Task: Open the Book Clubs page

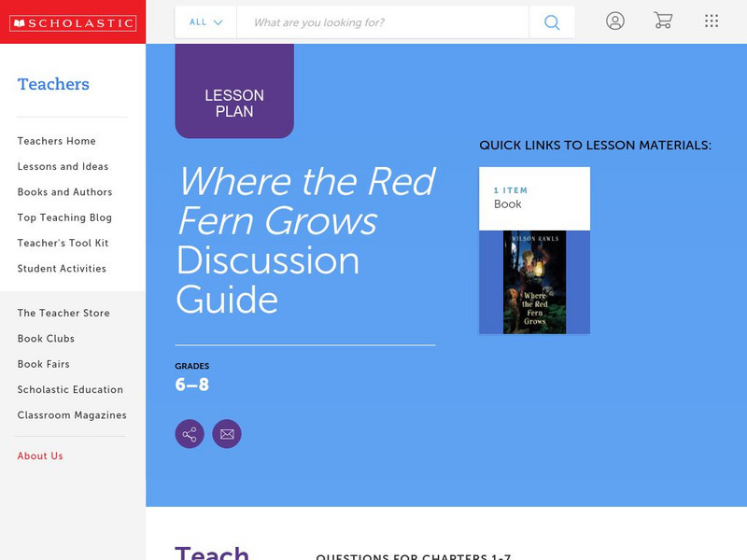Action: (x=45, y=338)
